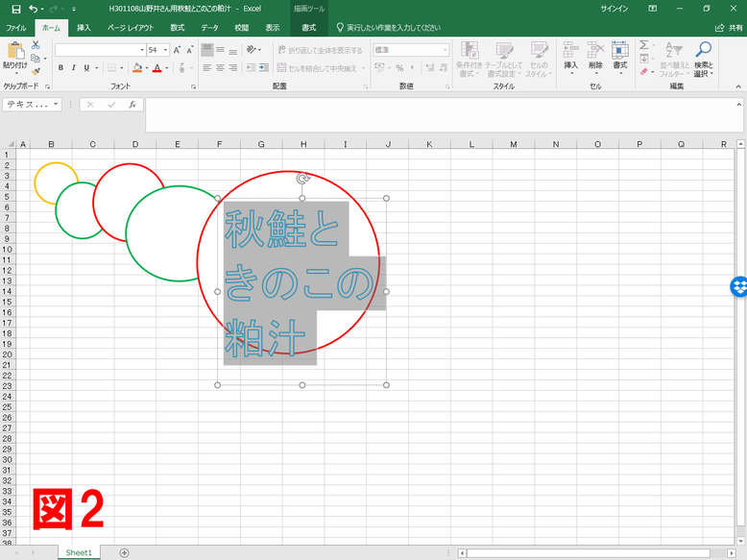
Task: Open the ファイル tab
Action: [x=16, y=28]
